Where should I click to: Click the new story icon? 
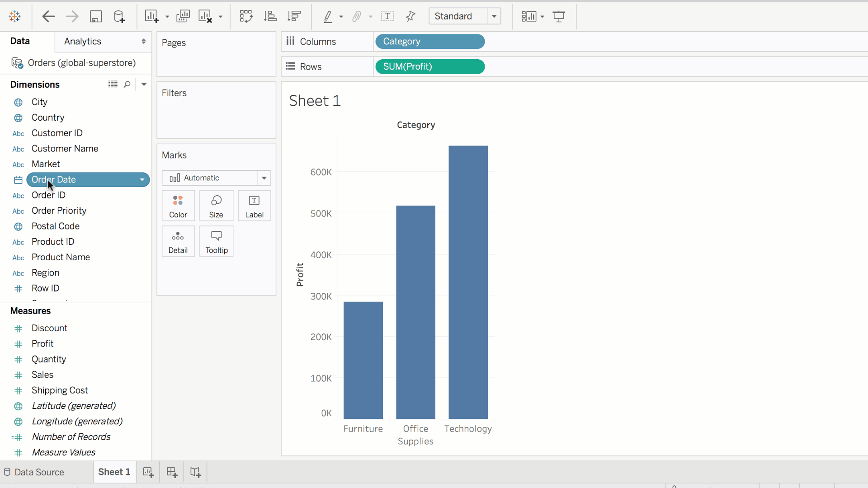click(x=195, y=472)
